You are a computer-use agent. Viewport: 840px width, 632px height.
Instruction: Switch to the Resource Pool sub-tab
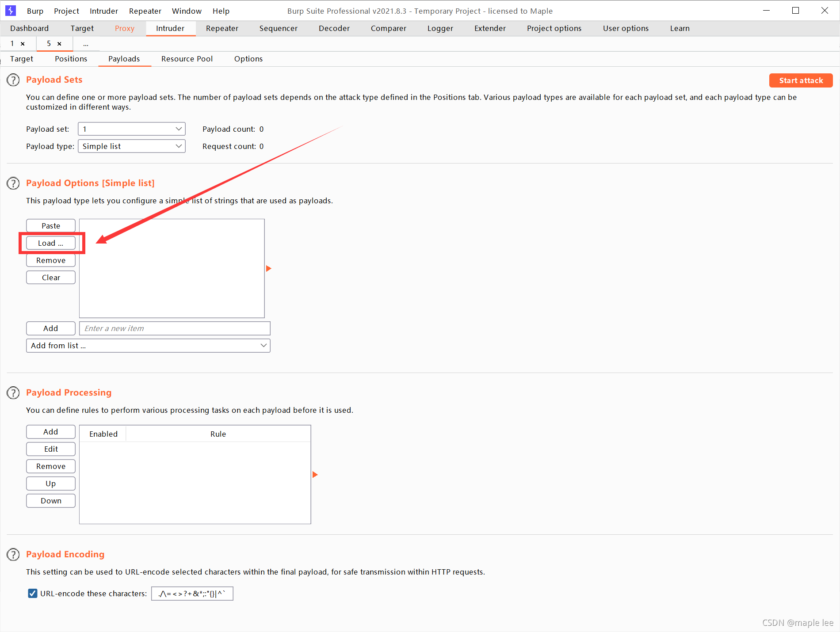click(187, 59)
